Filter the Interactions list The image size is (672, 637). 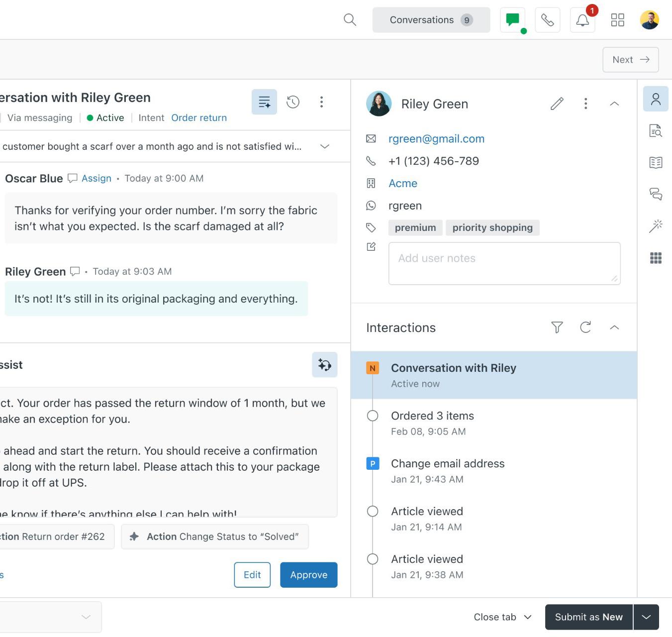(557, 327)
